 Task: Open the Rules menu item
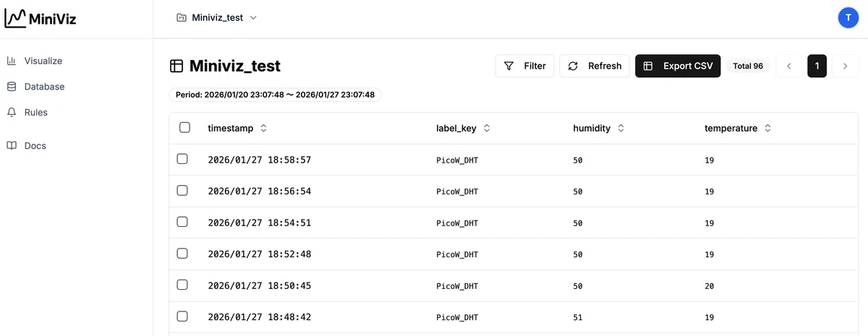pyautogui.click(x=36, y=113)
